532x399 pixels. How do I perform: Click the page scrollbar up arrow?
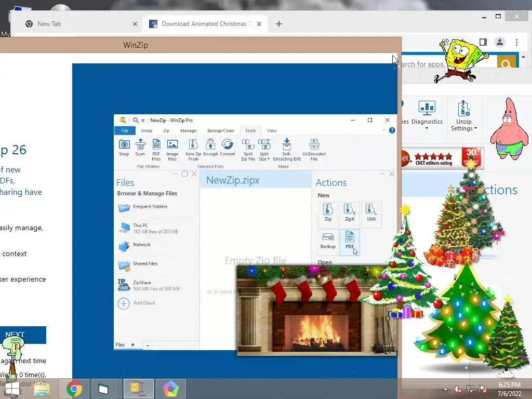click(524, 57)
